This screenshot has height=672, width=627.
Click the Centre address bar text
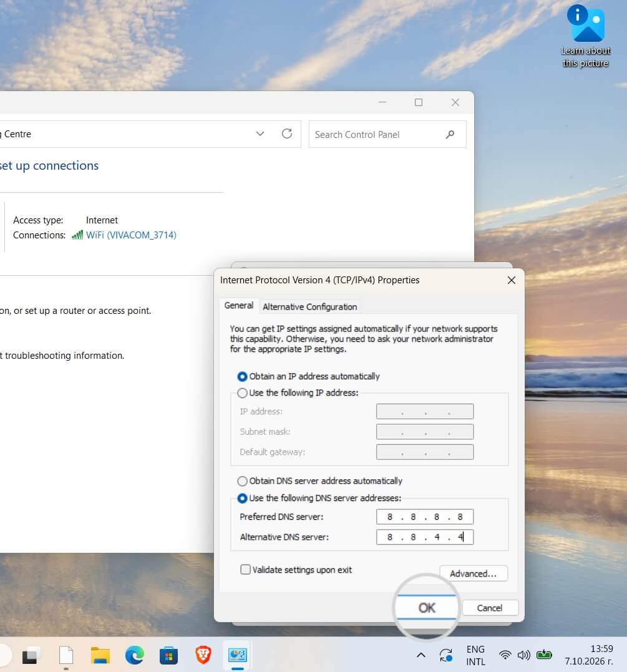click(17, 134)
